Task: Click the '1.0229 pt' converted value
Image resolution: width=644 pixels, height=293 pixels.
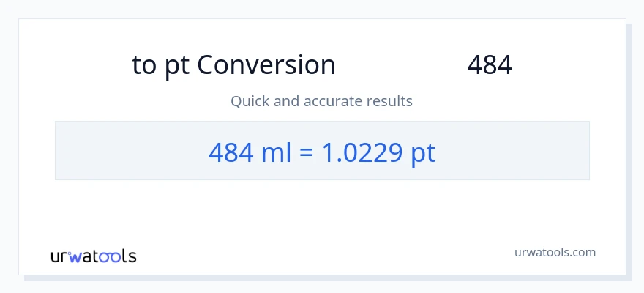Action: click(379, 152)
